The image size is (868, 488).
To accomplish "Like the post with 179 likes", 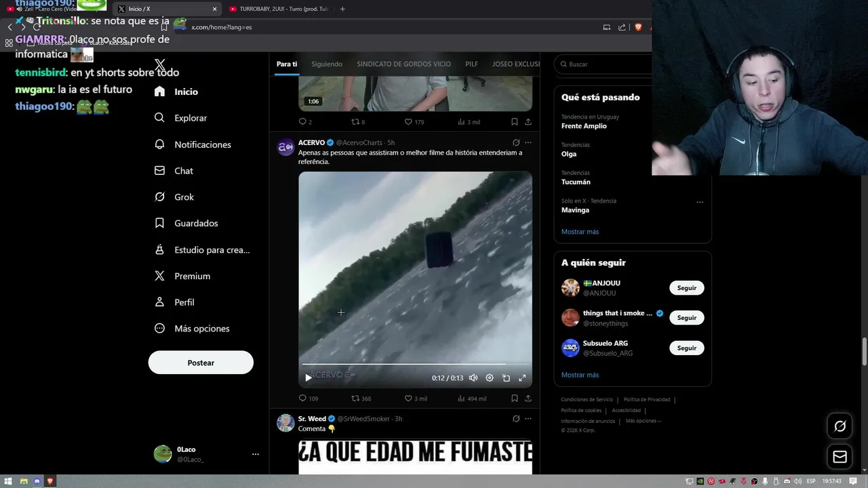I will [414, 122].
